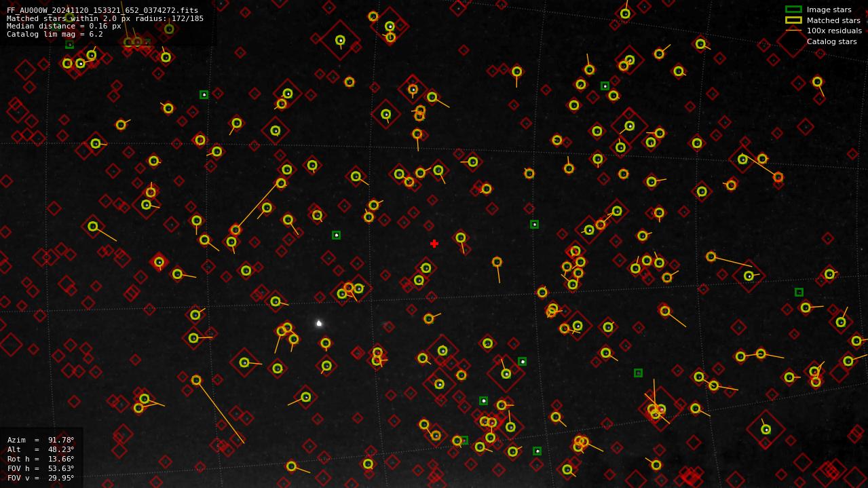
Task: Click the 'Matched stars' legend label
Action: 833,20
